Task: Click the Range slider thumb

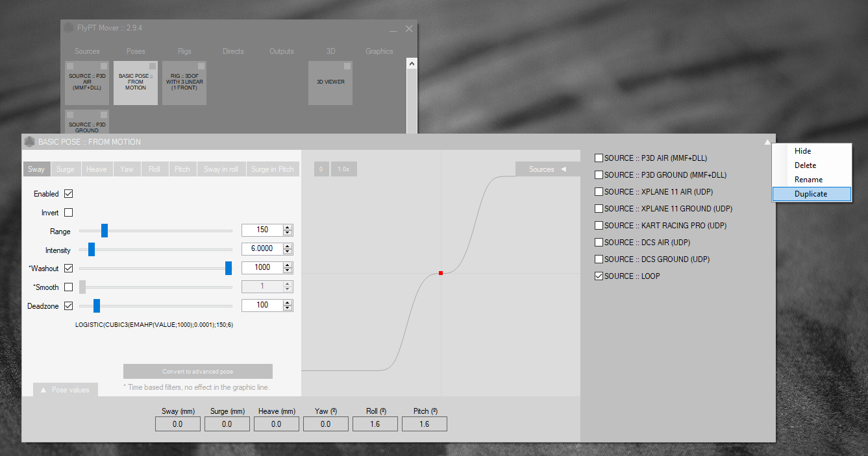Action: coord(105,230)
